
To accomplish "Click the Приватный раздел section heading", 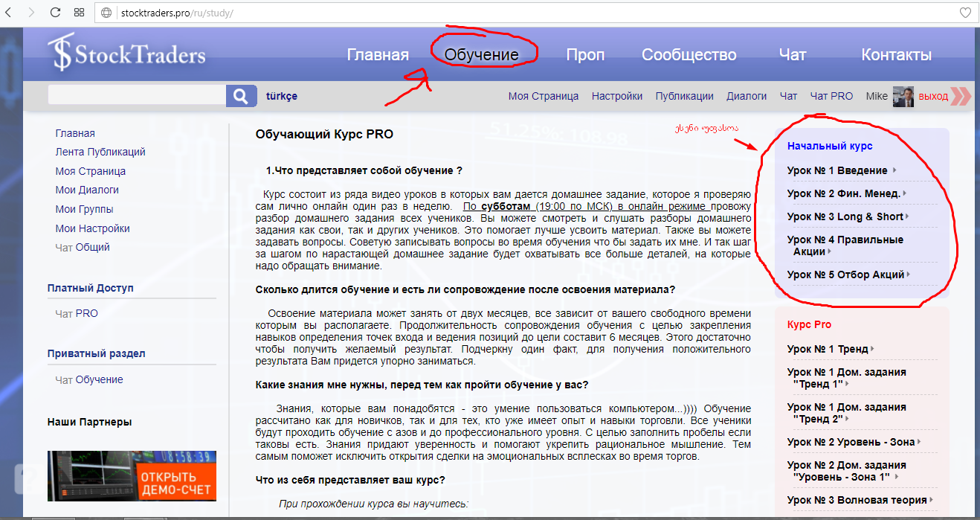I will click(97, 353).
